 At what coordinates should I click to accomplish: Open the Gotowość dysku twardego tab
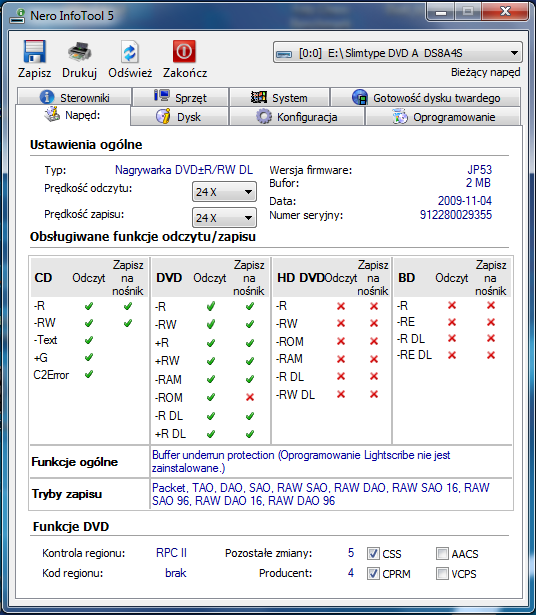[x=426, y=97]
